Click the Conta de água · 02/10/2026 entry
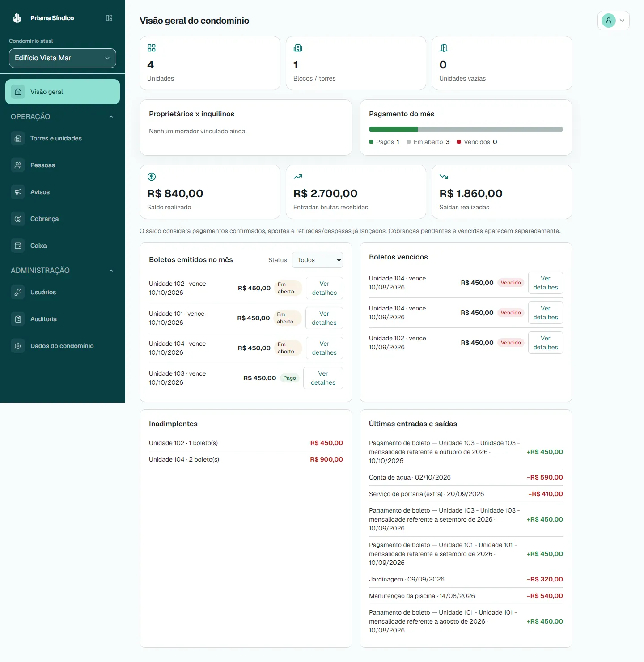This screenshot has height=662, width=644. (466, 477)
